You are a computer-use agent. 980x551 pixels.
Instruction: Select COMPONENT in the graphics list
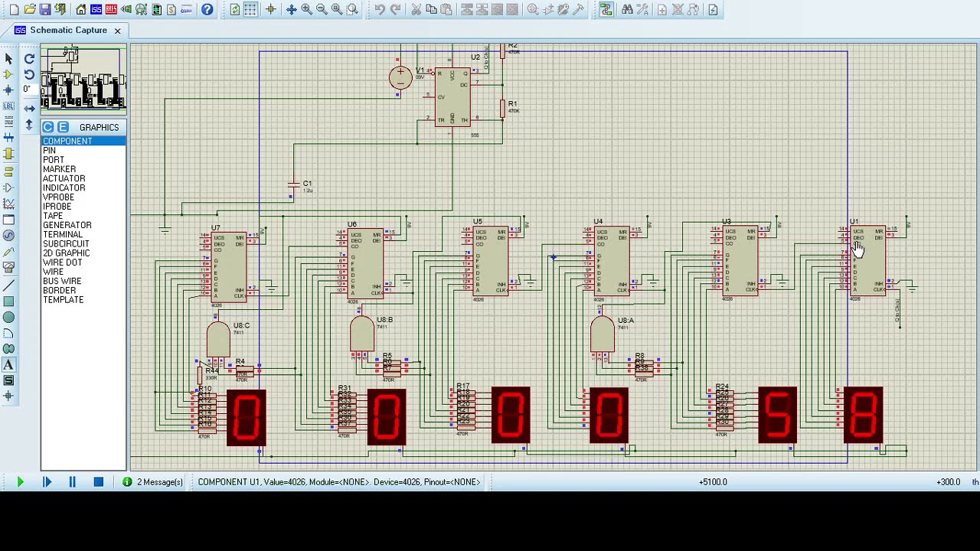[x=83, y=141]
